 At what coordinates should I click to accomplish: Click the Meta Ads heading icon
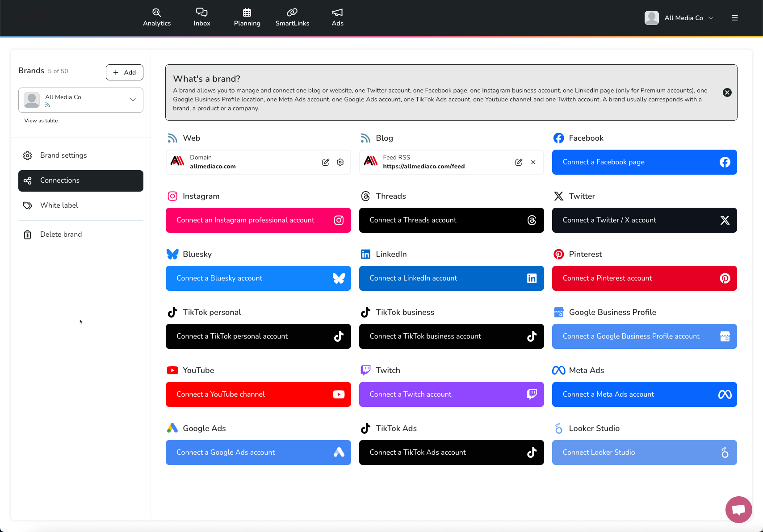[558, 370]
